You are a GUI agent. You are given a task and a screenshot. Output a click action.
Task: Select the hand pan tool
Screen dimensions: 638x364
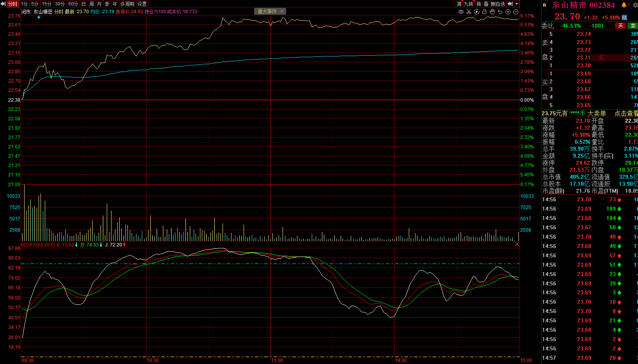pos(492,12)
